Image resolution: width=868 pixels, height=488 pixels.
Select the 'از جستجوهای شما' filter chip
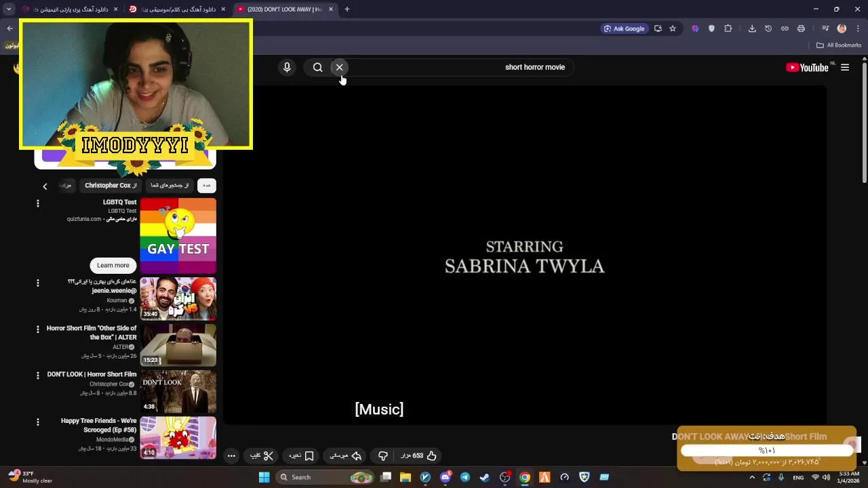(x=170, y=186)
